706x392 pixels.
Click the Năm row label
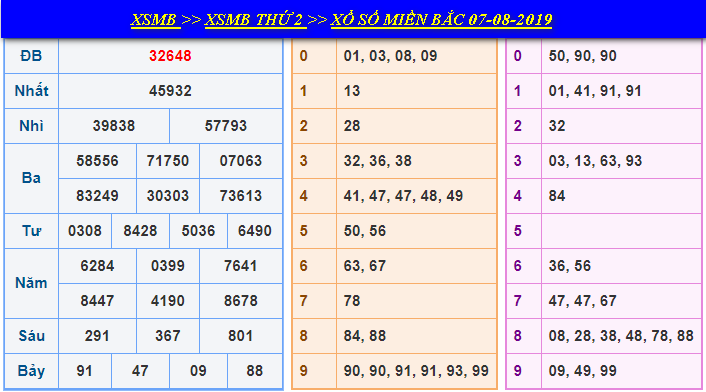coord(31,283)
